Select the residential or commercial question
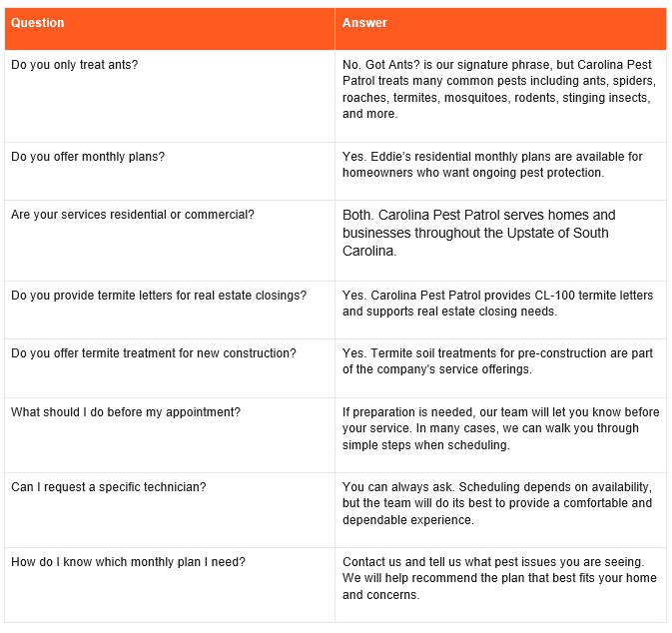The width and height of the screenshot is (672, 633). (133, 215)
